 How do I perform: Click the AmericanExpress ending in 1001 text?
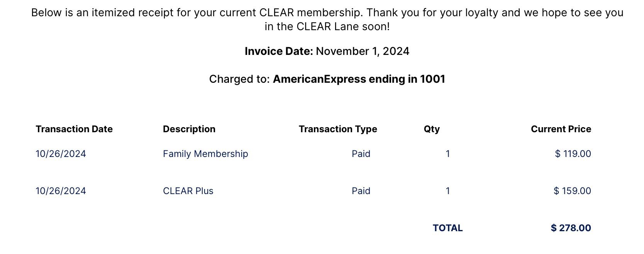359,79
